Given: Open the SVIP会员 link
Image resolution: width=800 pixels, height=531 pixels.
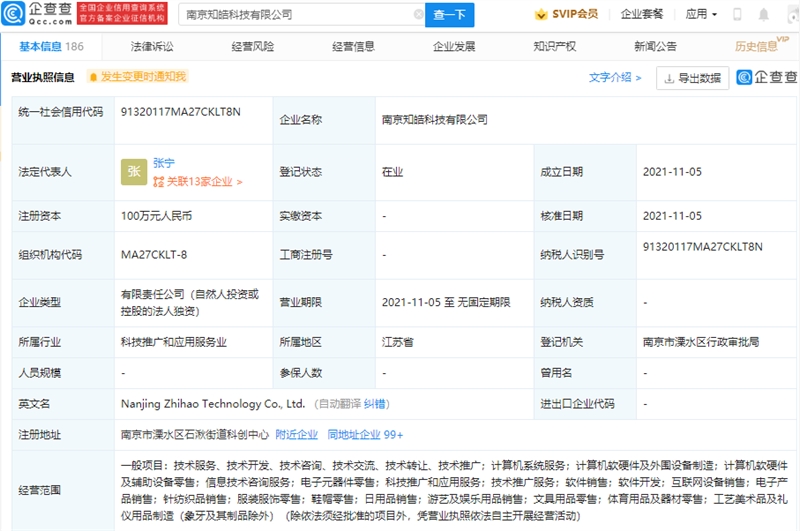Looking at the screenshot, I should 575,14.
